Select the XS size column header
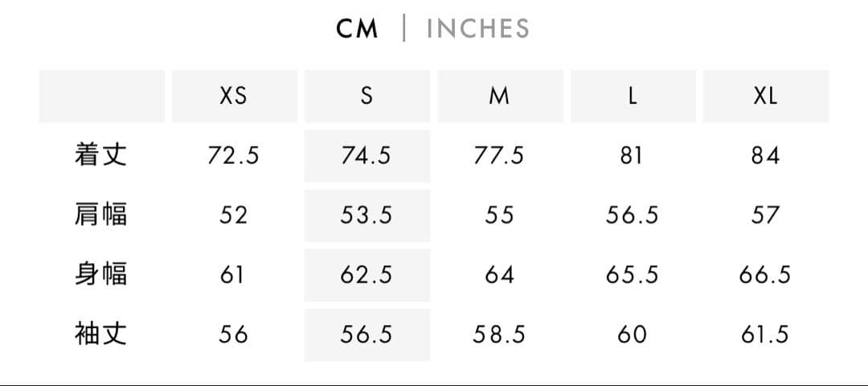868x386 pixels. tap(234, 96)
